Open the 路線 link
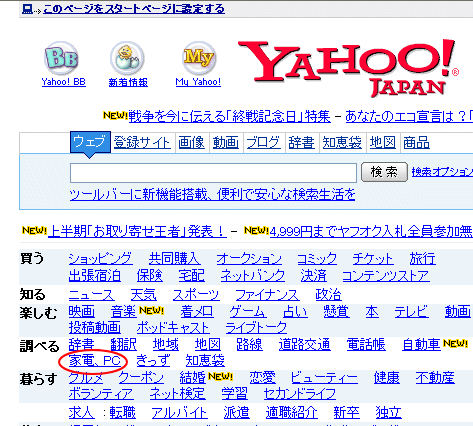 [x=249, y=345]
